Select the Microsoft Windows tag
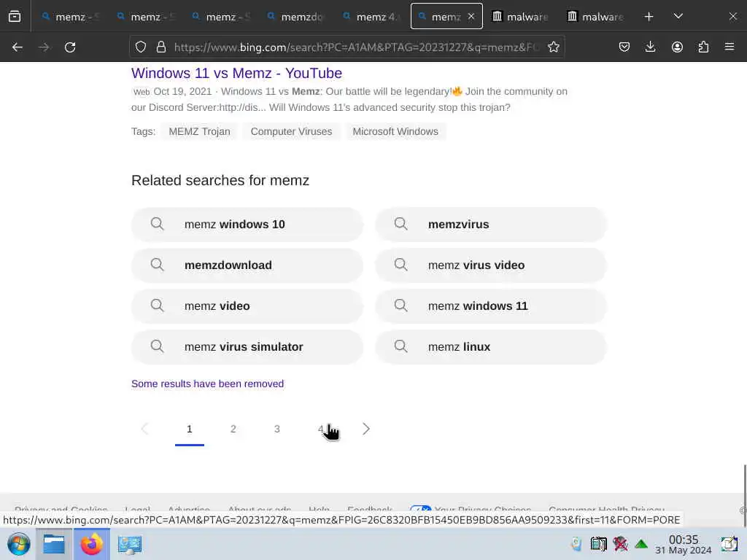 click(395, 131)
